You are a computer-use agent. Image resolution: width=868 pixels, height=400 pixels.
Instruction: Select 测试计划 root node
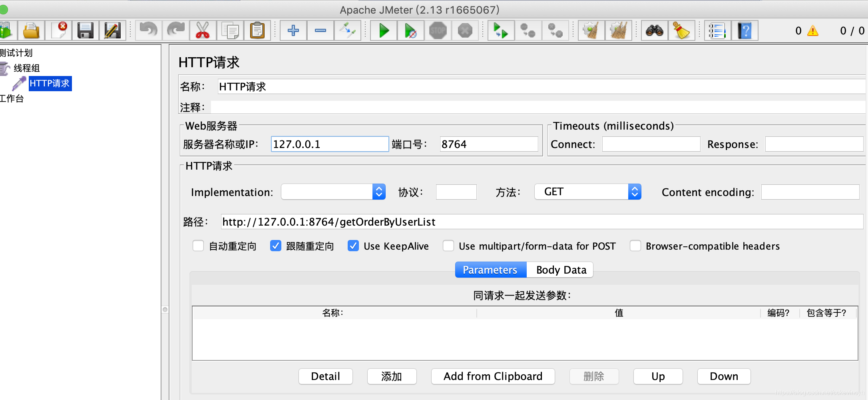[x=16, y=53]
